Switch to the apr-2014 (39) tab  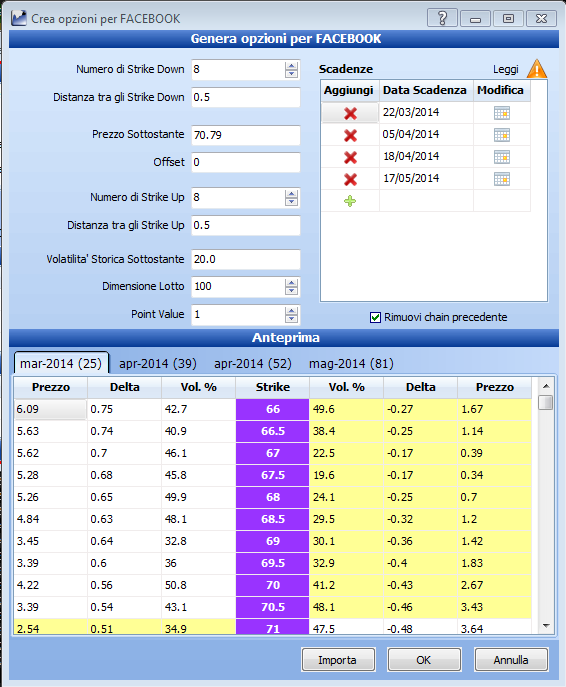(158, 364)
